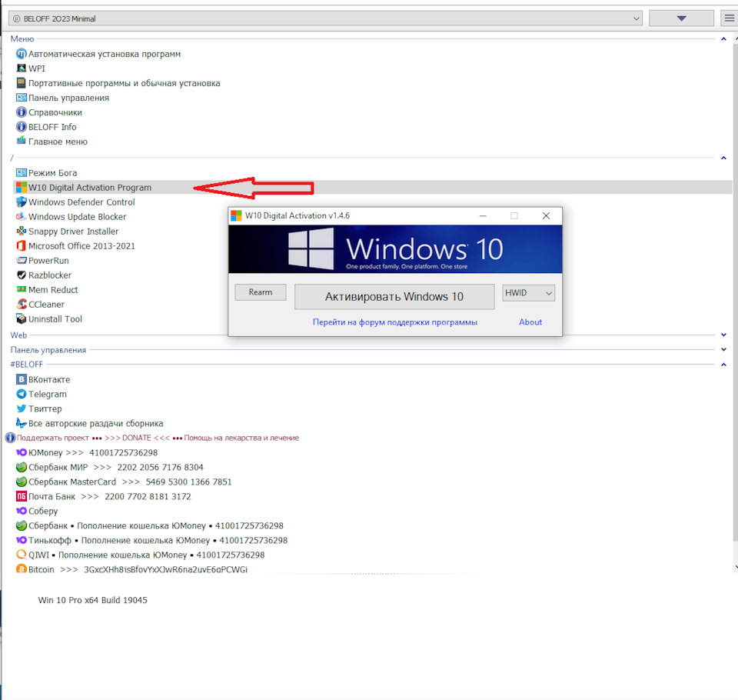The width and height of the screenshot is (738, 700).
Task: Open the About link
Action: [x=530, y=322]
